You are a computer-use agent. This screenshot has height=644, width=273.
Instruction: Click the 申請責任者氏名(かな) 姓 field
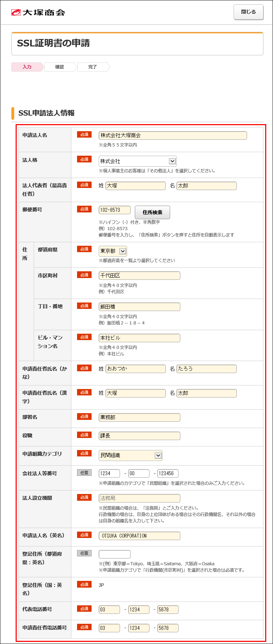[136, 369]
